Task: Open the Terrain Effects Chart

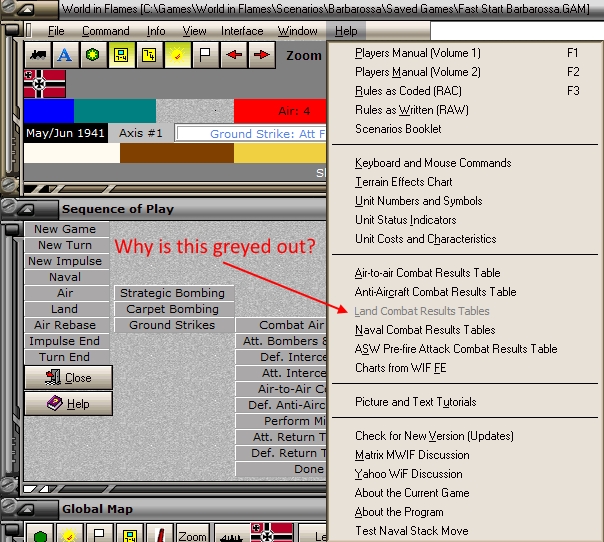Action: 465,182
